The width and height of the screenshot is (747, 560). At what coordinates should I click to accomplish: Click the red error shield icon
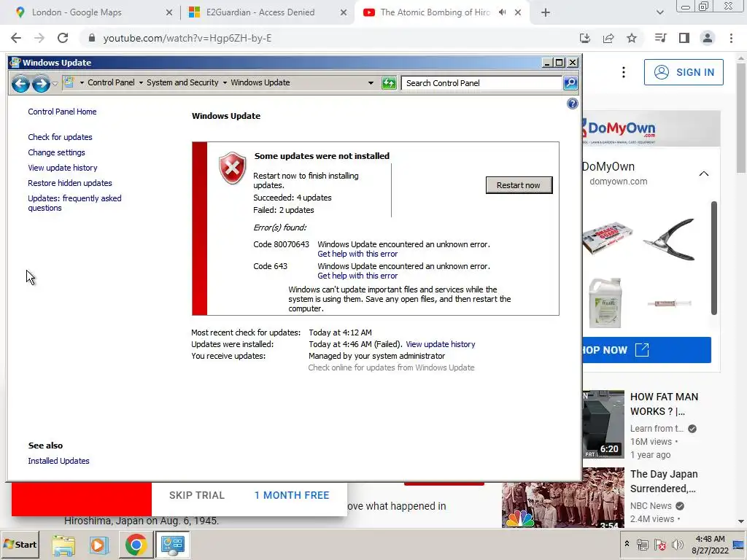(232, 168)
